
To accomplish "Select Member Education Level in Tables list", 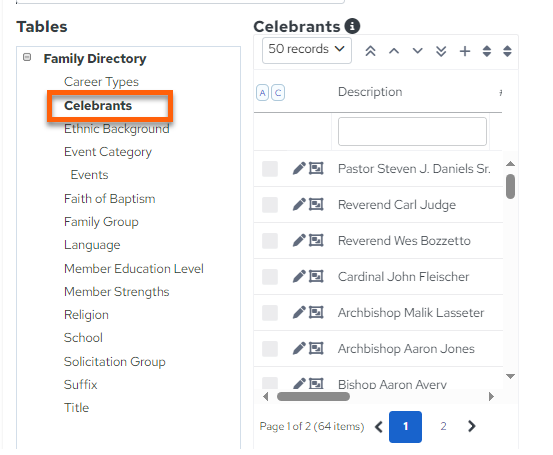I will tap(134, 268).
